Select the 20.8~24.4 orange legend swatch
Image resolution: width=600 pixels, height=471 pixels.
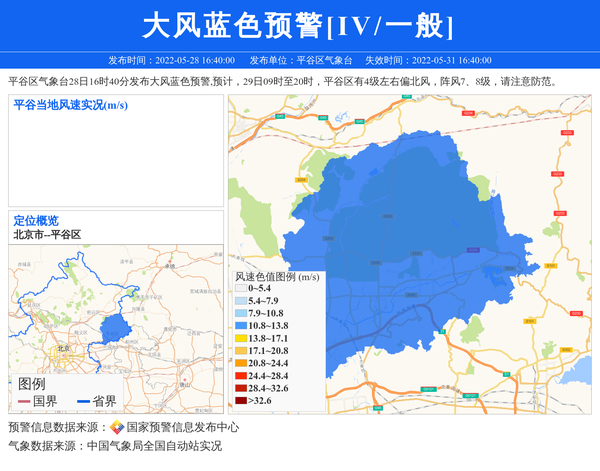coord(240,363)
